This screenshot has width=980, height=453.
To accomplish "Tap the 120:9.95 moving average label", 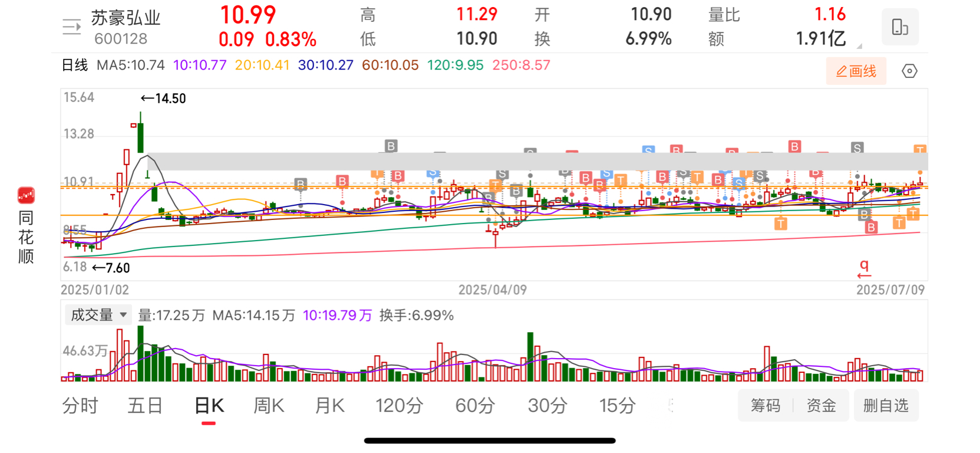I will coord(456,65).
